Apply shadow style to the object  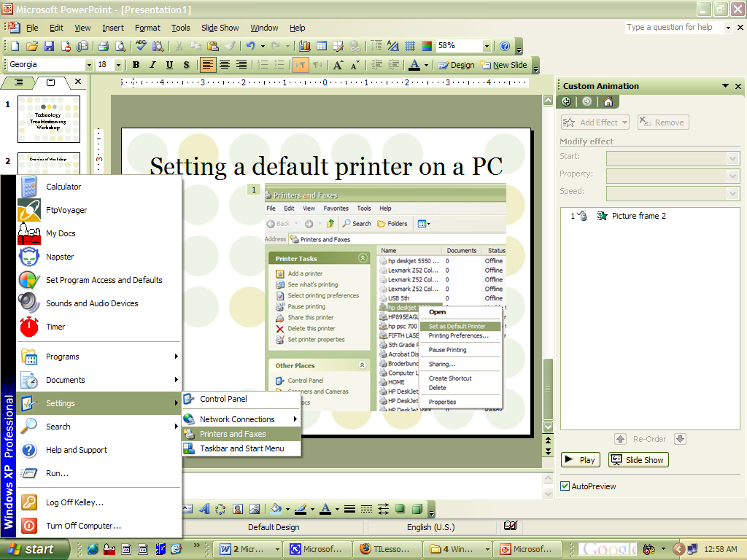400,509
